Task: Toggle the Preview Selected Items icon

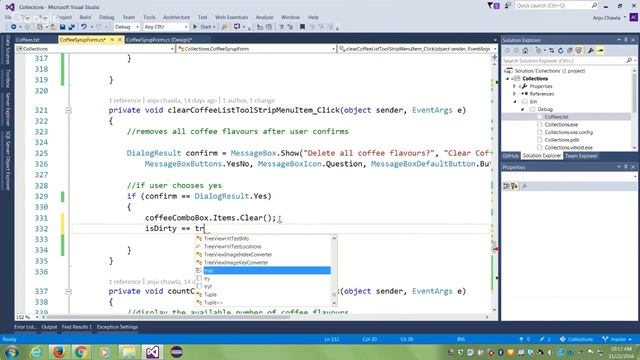Action: [x=600, y=51]
